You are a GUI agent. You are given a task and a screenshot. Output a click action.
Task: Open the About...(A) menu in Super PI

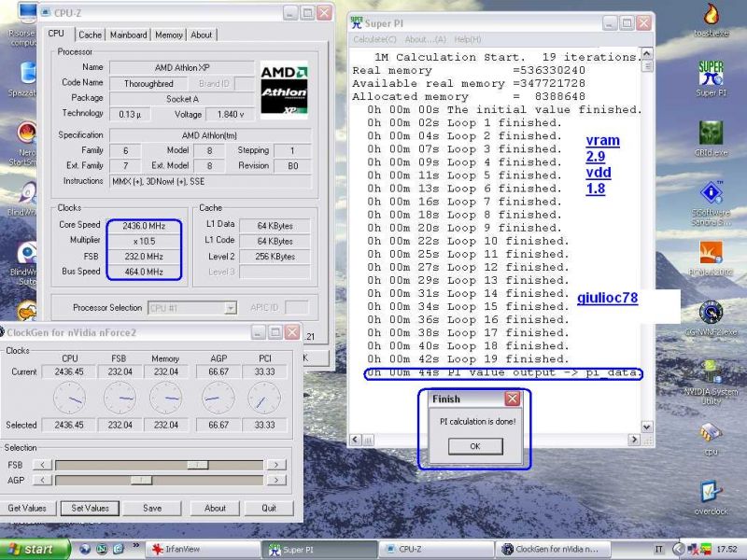[x=426, y=39]
